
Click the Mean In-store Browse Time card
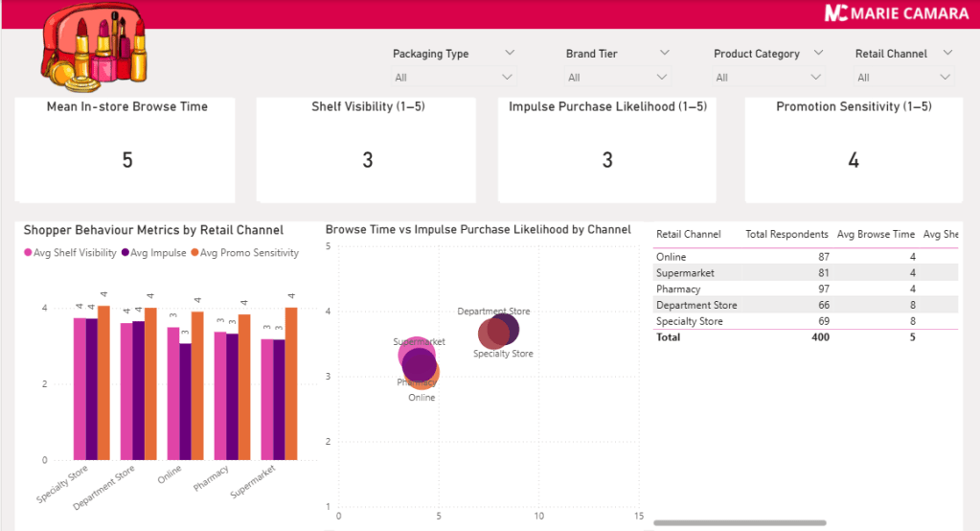[126, 149]
